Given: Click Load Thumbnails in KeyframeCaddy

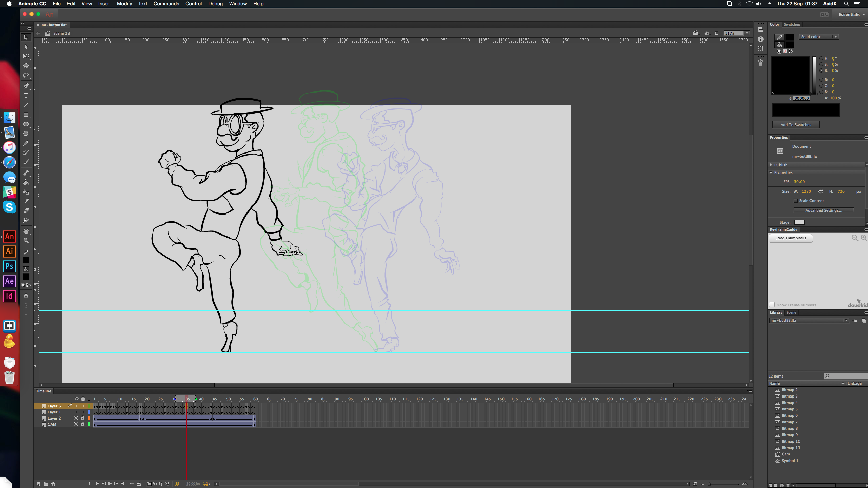Looking at the screenshot, I should (x=791, y=238).
